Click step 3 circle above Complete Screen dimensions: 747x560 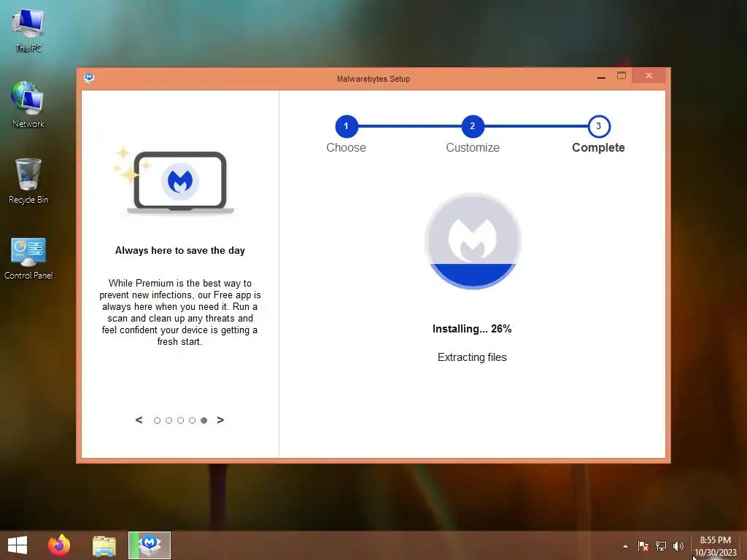point(599,126)
